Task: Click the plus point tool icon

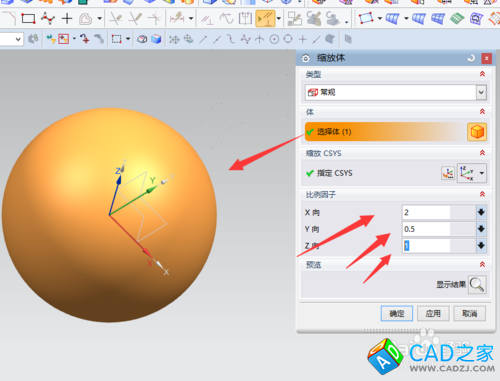Action: click(67, 18)
